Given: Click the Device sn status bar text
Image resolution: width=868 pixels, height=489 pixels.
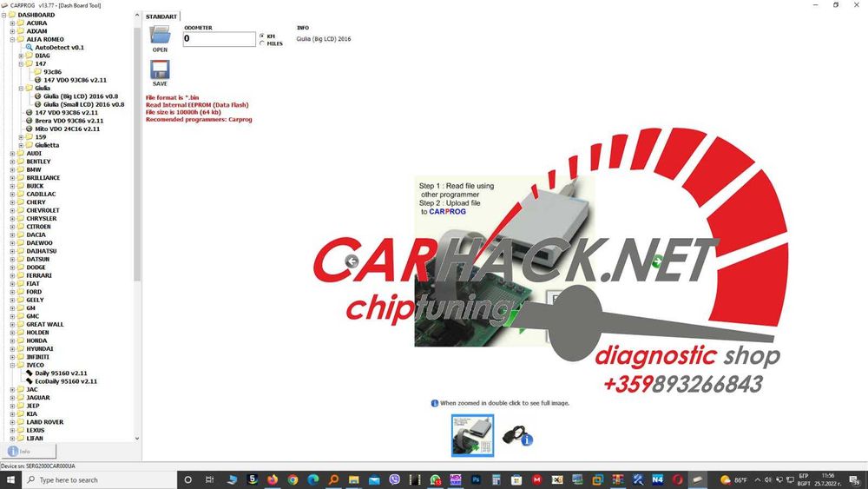Looking at the screenshot, I should coord(38,466).
